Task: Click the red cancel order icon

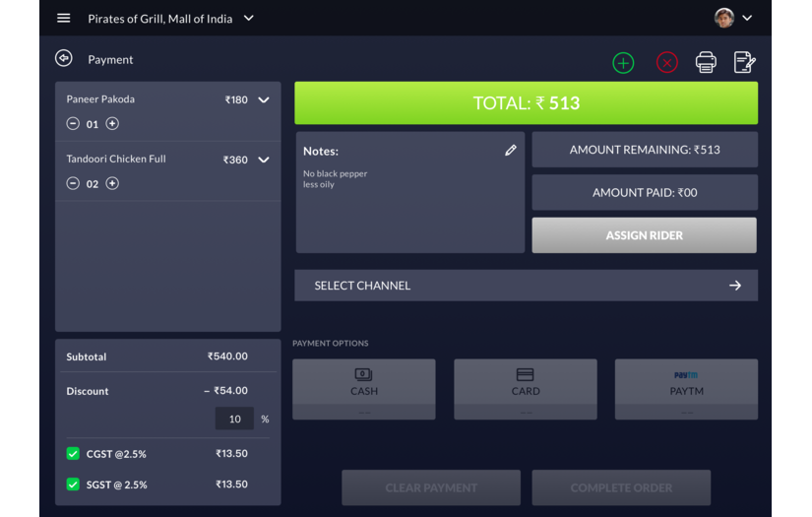Action: click(x=666, y=63)
